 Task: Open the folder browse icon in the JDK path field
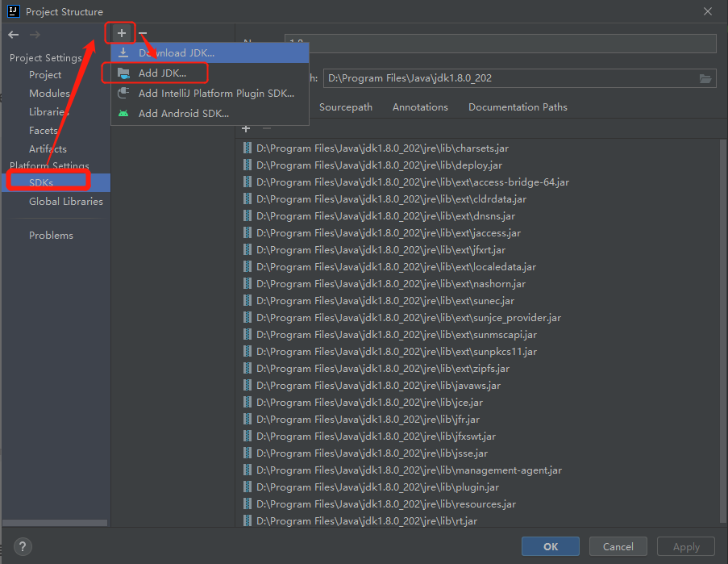coord(705,78)
